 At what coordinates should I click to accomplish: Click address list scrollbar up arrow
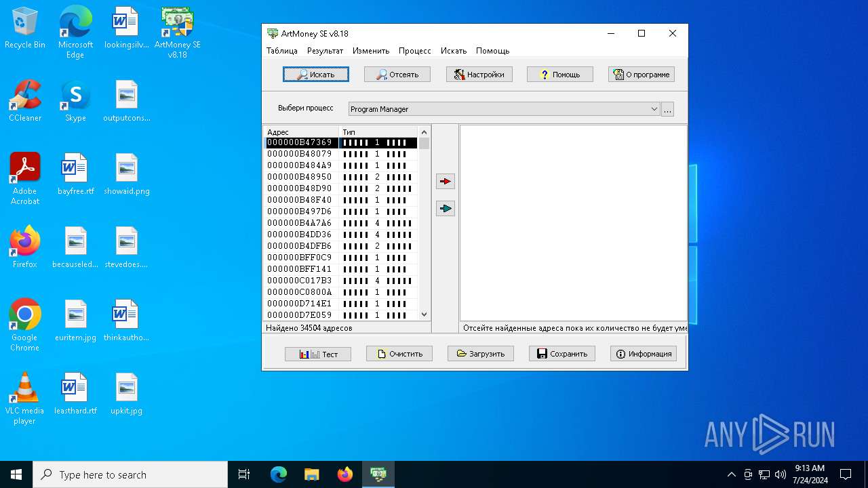click(425, 132)
